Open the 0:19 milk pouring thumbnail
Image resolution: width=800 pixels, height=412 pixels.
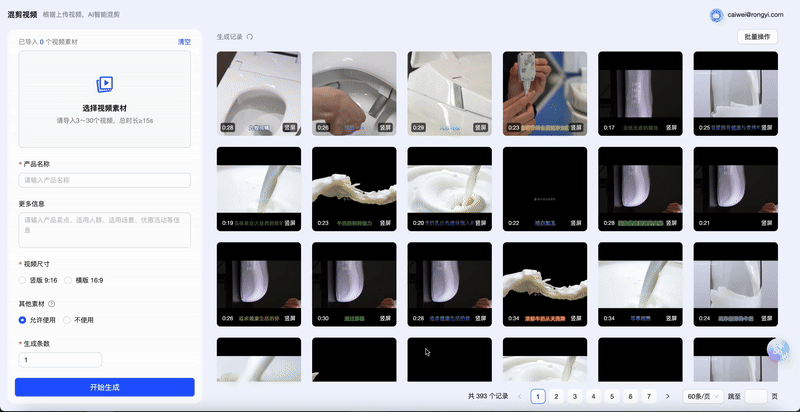click(259, 189)
